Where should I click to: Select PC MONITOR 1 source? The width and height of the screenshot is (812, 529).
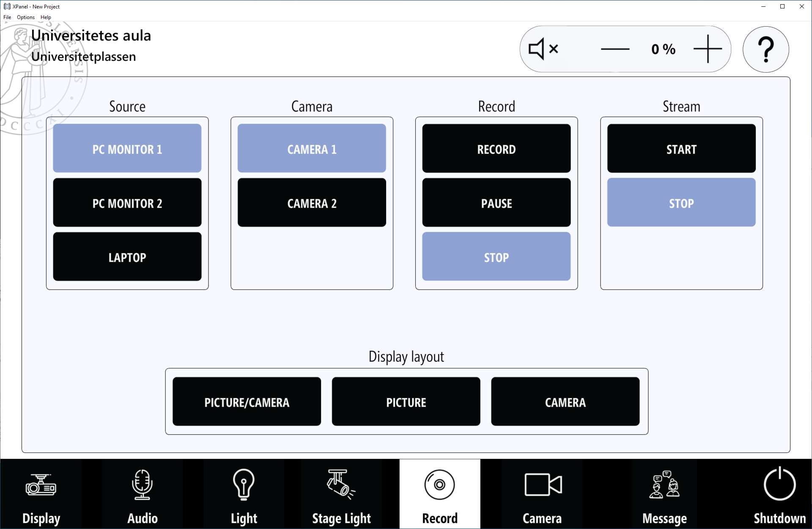pyautogui.click(x=127, y=148)
